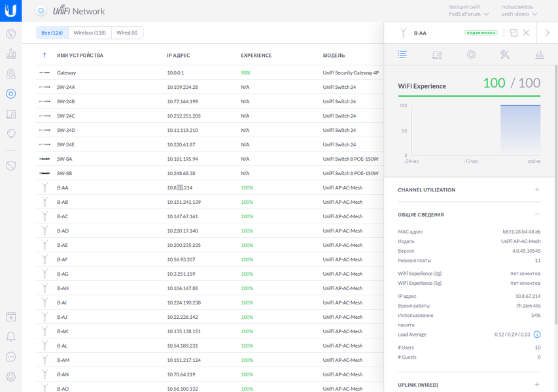The width and height of the screenshot is (558, 392).
Task: Open the current site FedExForum dropdown
Action: pyautogui.click(x=468, y=14)
